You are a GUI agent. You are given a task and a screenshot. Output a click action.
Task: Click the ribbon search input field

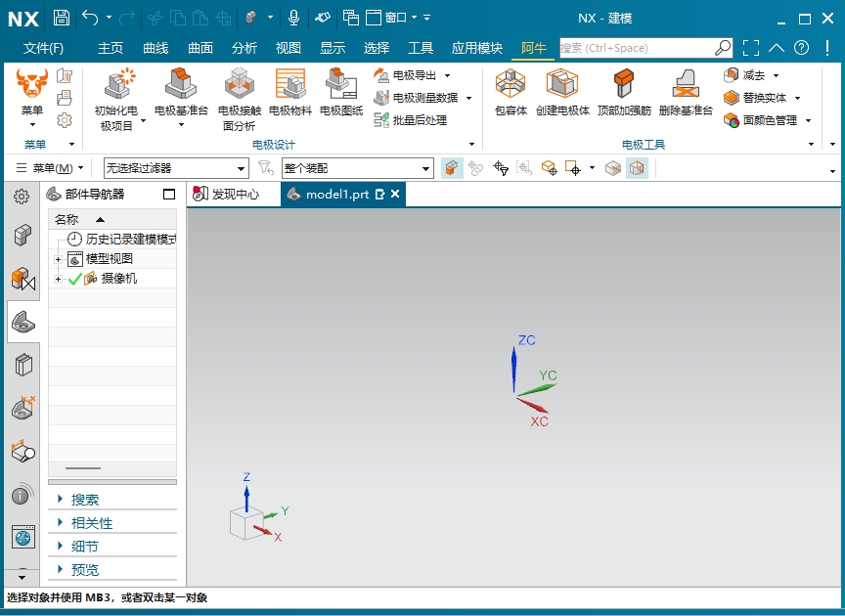tap(636, 48)
